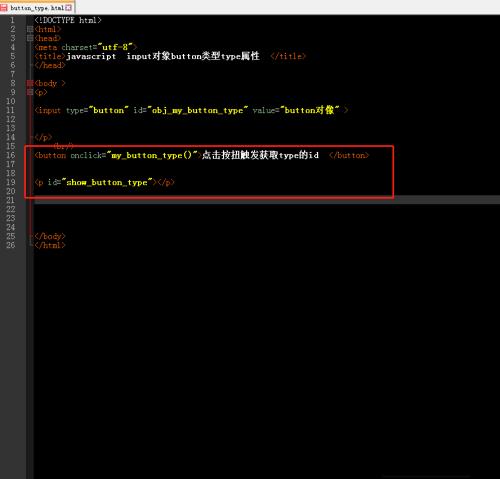This screenshot has width=500, height=479.
Task: Click line number 11 in the margin
Action: [11, 110]
